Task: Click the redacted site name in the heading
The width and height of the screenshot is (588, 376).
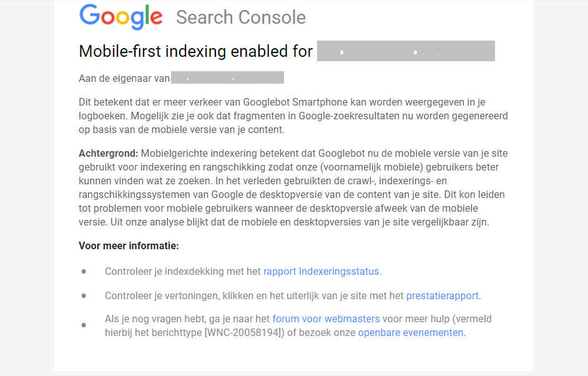Action: pyautogui.click(x=406, y=51)
